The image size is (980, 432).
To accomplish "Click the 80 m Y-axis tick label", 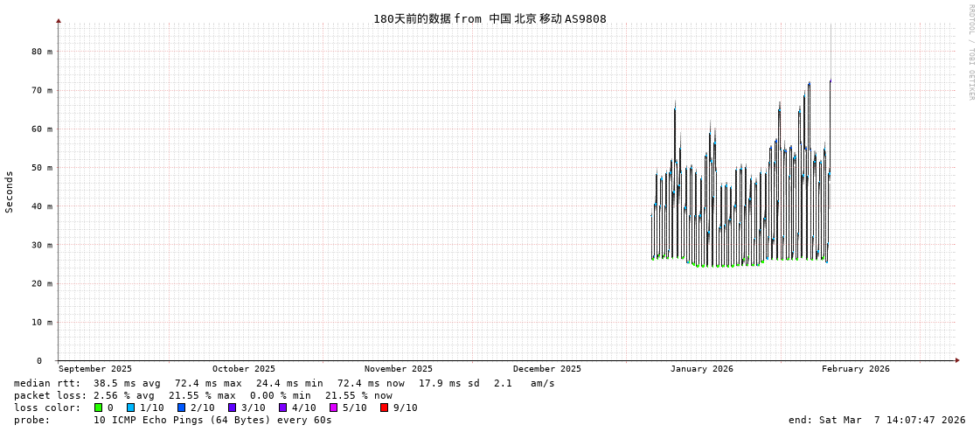I will (x=42, y=52).
